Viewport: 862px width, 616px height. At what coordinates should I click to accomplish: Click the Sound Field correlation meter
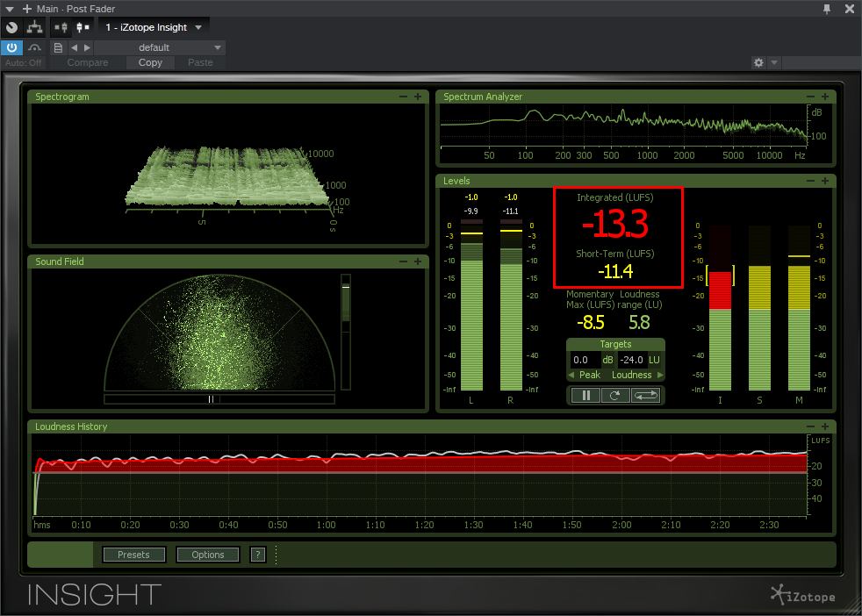coord(346,332)
